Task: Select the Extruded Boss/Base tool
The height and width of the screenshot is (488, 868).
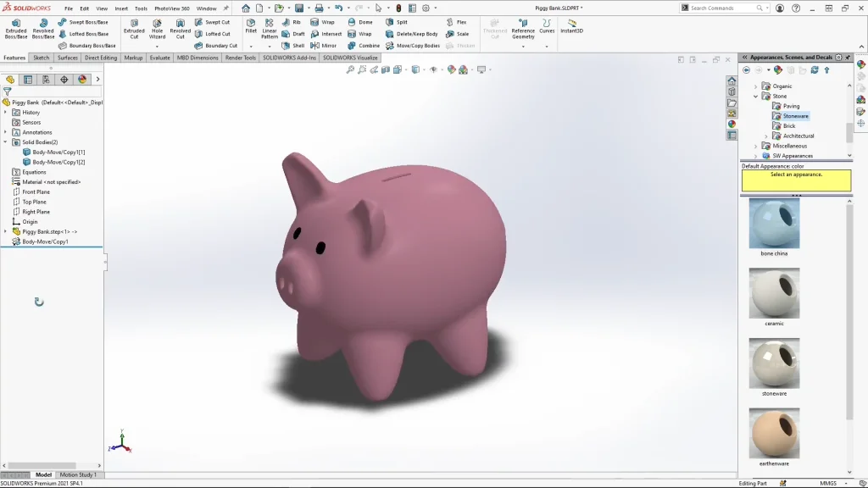Action: pos(15,29)
